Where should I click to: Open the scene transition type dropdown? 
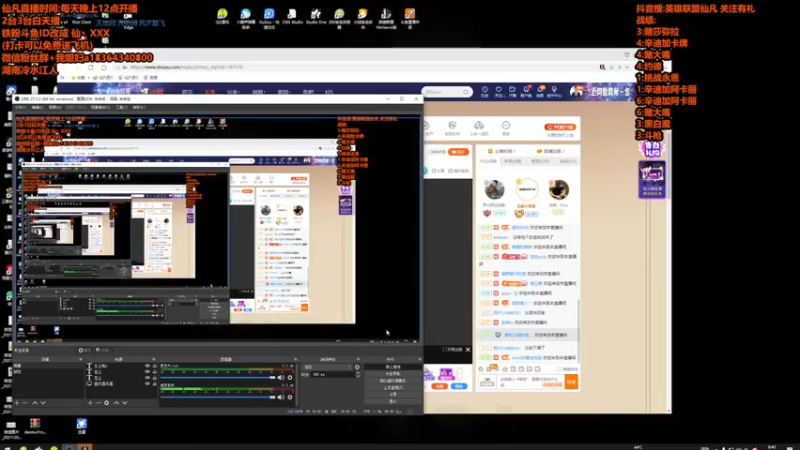[x=328, y=367]
